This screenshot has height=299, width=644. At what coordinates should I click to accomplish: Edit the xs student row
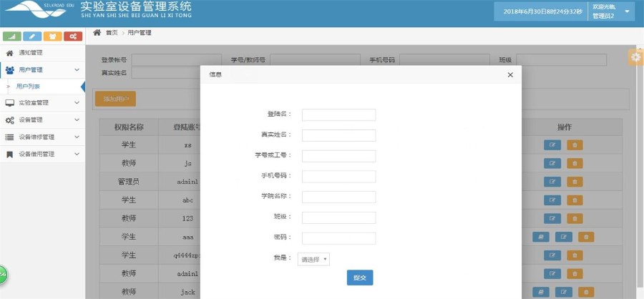pyautogui.click(x=552, y=145)
